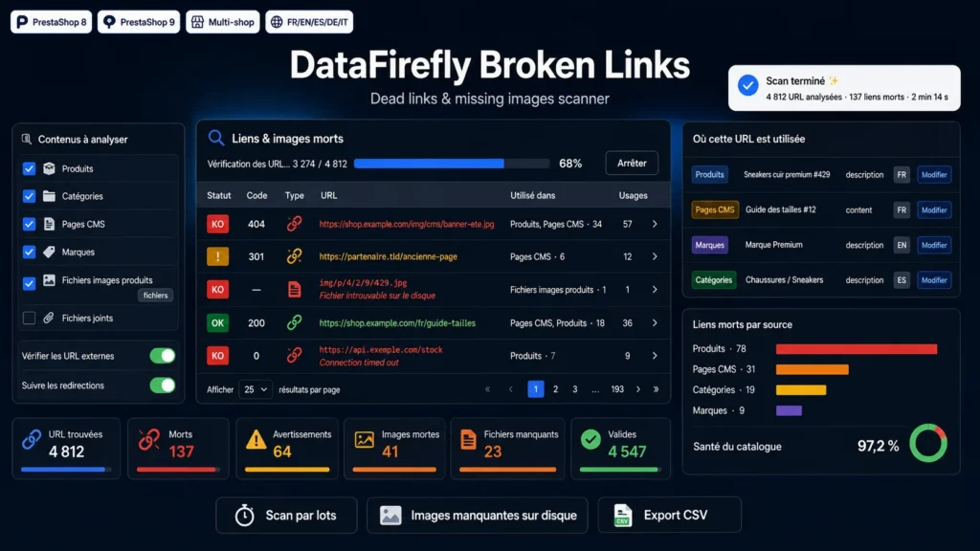
Task: Uncheck the Fichiers images produits checkbox
Action: pyautogui.click(x=29, y=283)
